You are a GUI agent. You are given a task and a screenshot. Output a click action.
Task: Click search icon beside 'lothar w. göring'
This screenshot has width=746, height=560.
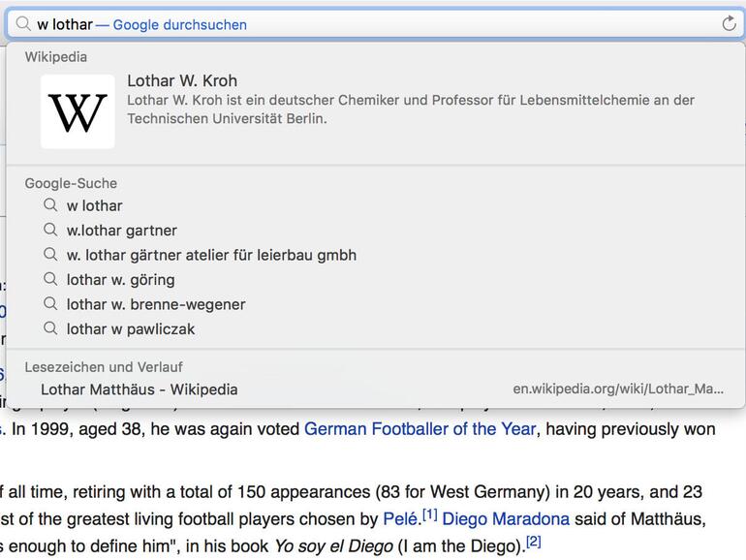[x=50, y=280]
